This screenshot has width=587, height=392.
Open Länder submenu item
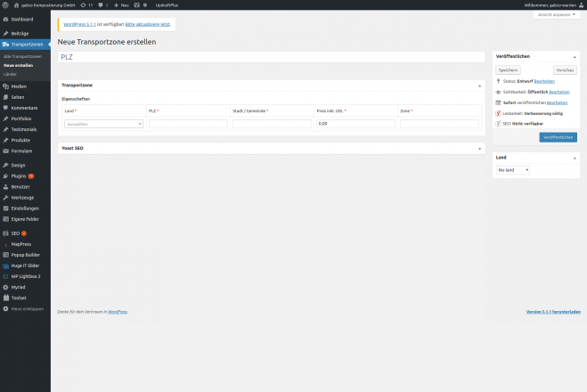[x=10, y=74]
